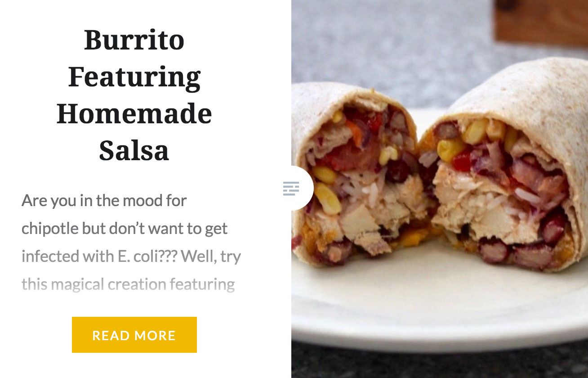Image resolution: width=588 pixels, height=378 pixels.
Task: Click the READ MORE button
Action: (x=134, y=335)
